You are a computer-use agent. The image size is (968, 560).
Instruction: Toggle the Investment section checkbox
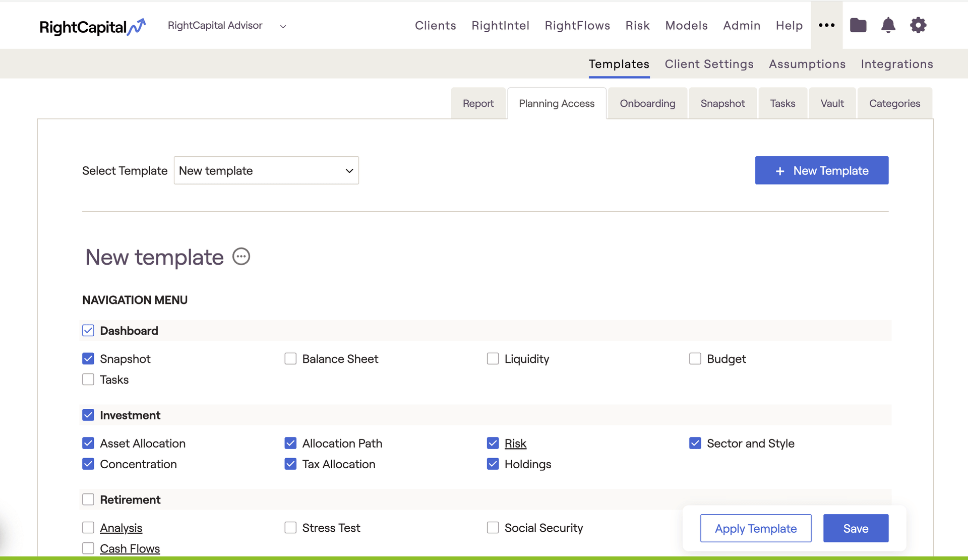[88, 415]
